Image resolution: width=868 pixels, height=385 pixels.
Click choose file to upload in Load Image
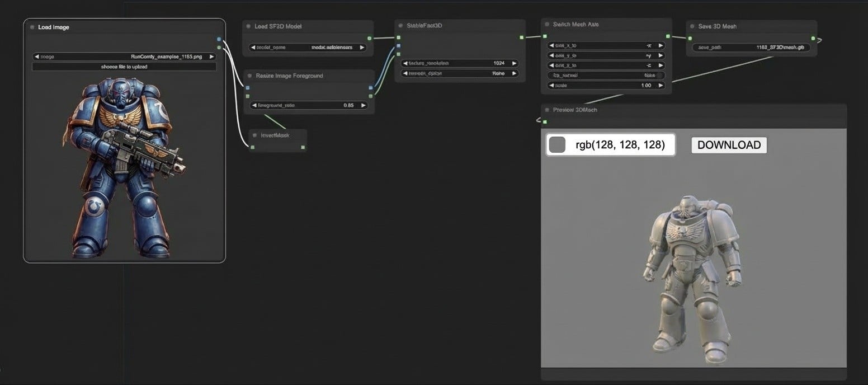point(124,67)
